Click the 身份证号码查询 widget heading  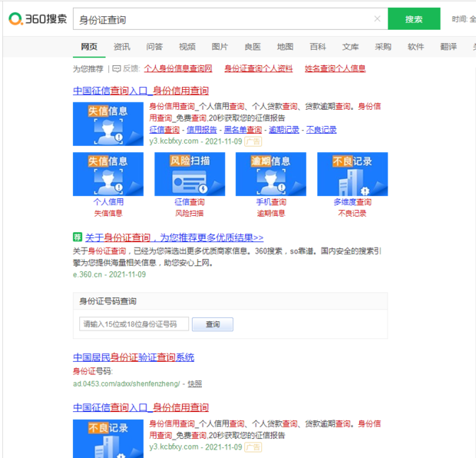point(107,301)
